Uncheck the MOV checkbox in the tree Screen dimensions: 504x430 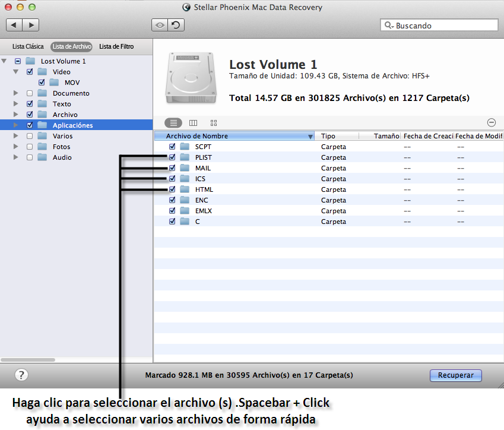point(42,83)
